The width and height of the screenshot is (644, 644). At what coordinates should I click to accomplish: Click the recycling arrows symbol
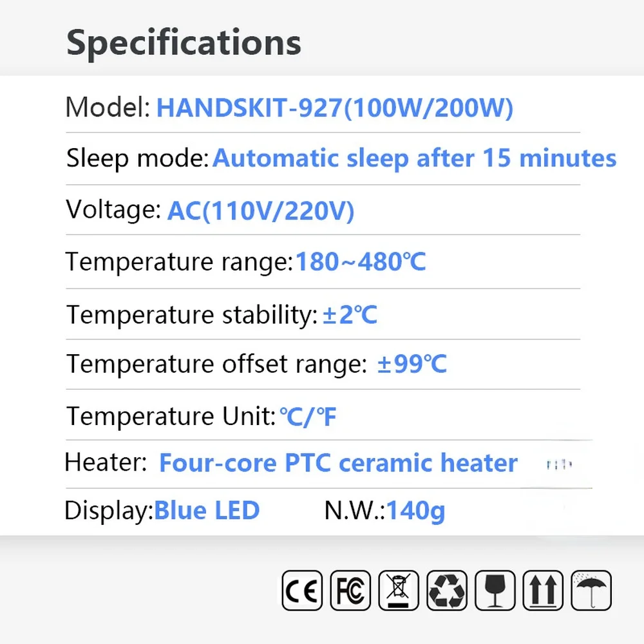click(446, 590)
